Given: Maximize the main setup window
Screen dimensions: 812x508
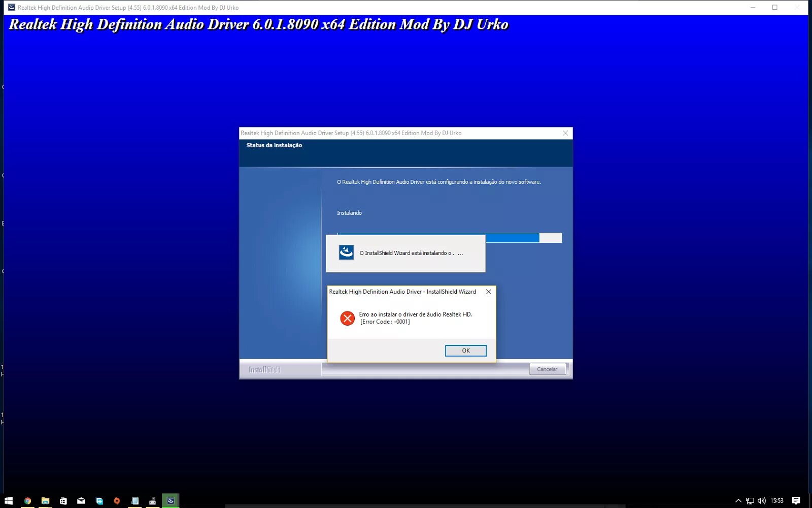Looking at the screenshot, I should [x=774, y=7].
